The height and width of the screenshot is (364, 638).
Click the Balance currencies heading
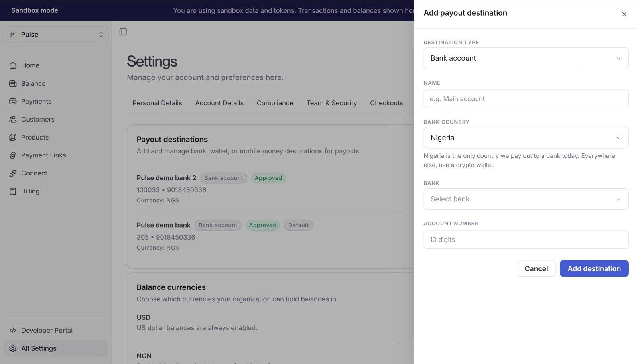(171, 287)
